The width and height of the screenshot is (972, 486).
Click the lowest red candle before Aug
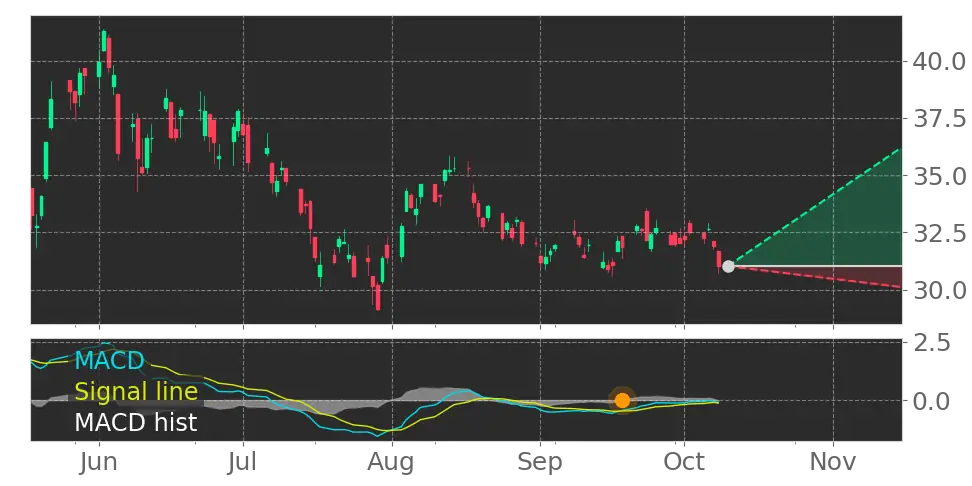click(378, 298)
